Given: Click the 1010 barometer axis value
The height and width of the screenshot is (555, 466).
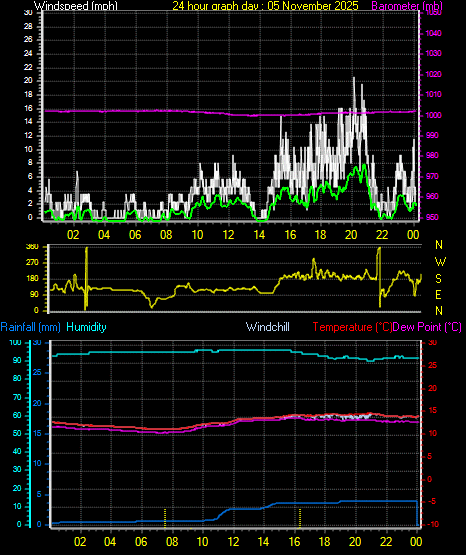Looking at the screenshot, I should (433, 95).
